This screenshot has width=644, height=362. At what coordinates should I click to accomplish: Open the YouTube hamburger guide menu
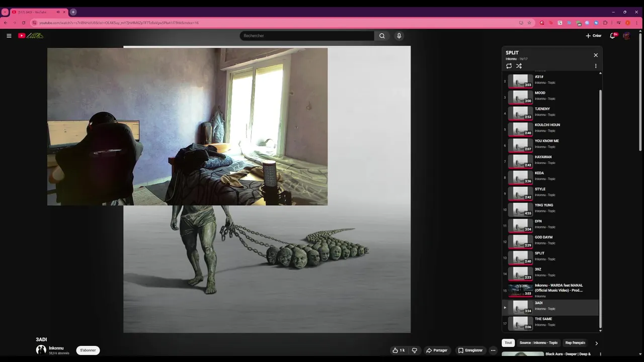tap(9, 36)
